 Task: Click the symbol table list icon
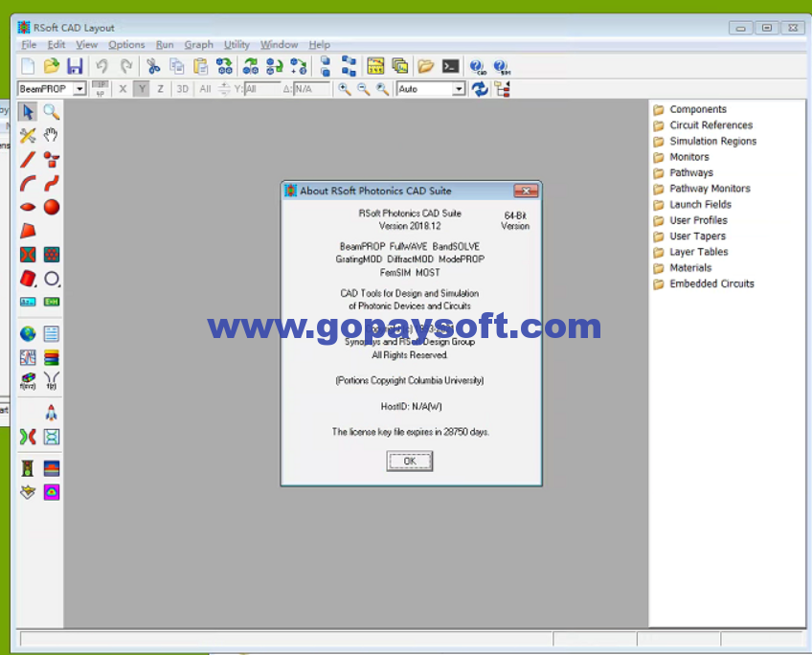pos(52,334)
